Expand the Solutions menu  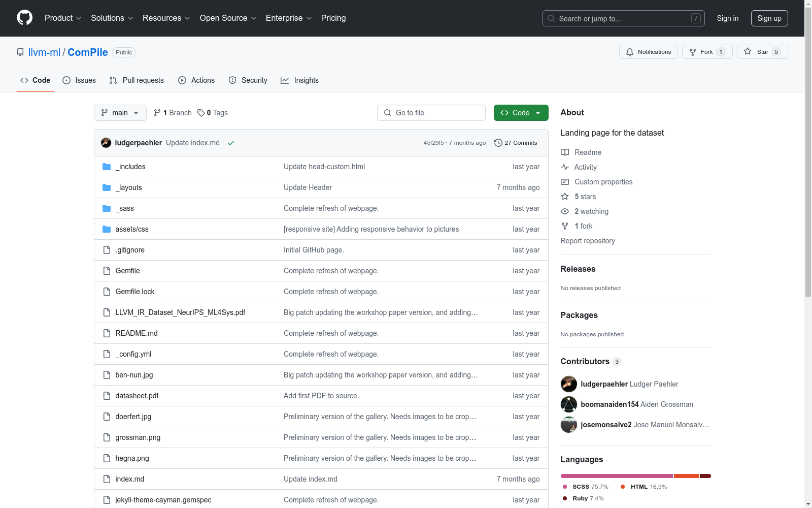coord(112,18)
